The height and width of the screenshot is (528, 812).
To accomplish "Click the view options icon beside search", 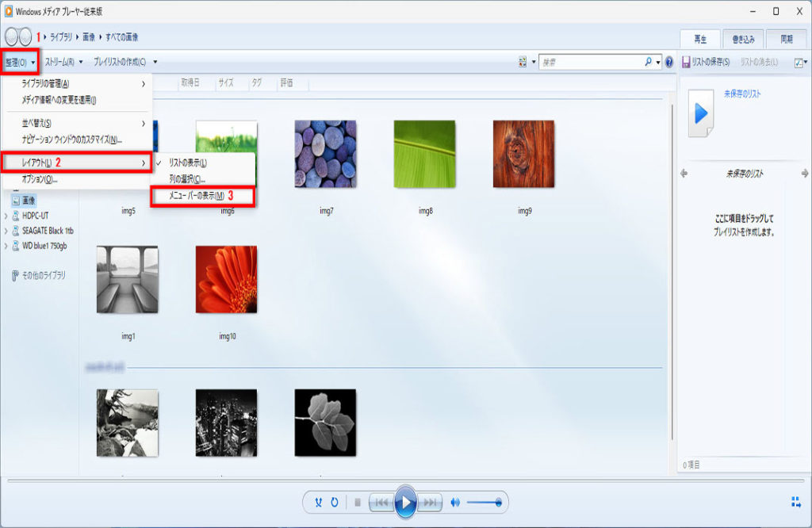I will pos(523,62).
